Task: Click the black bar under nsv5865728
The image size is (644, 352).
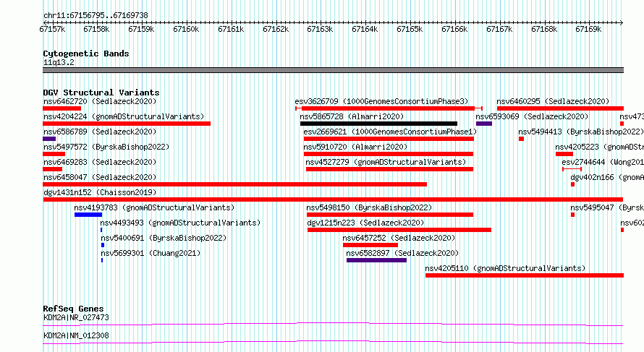Action: coord(378,124)
